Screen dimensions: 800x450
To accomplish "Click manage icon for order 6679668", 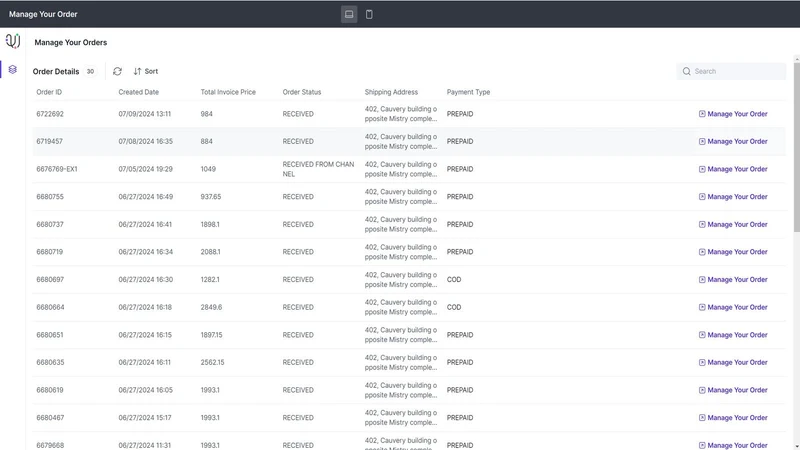I will click(x=702, y=445).
